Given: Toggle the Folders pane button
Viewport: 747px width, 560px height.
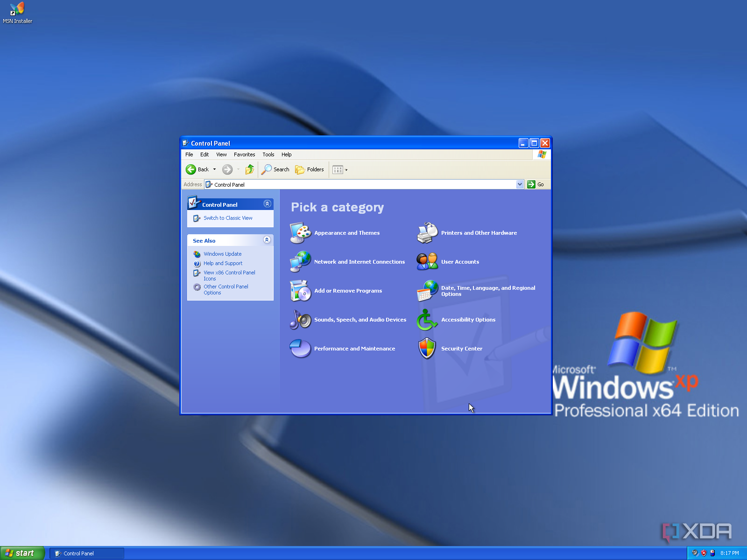Looking at the screenshot, I should pyautogui.click(x=310, y=169).
